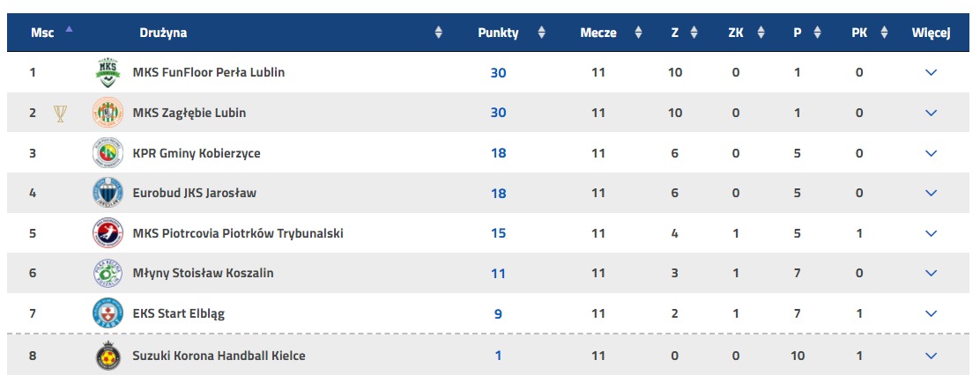The height and width of the screenshot is (382, 980).
Task: Click the MKS FunFloor Perła Lublin team logo
Action: click(108, 72)
